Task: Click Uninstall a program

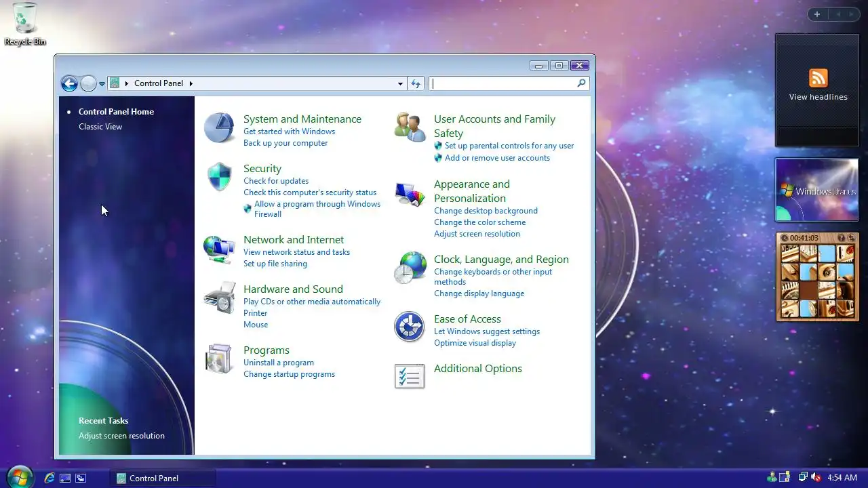Action: pyautogui.click(x=279, y=363)
